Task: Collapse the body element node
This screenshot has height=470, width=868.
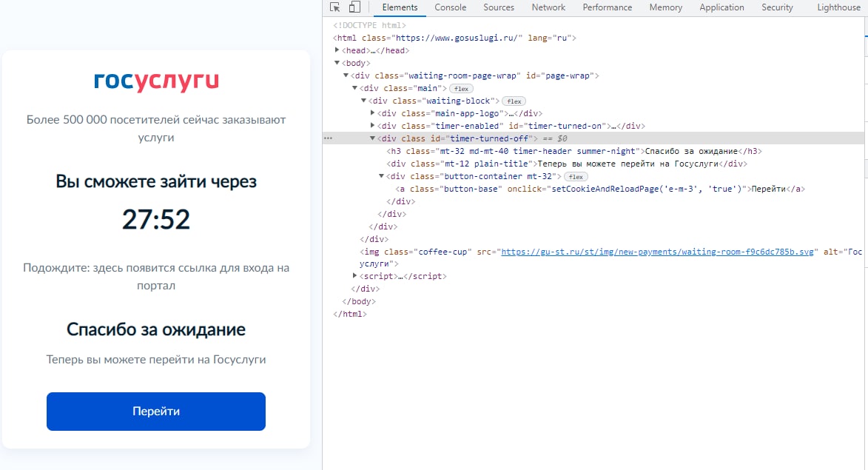Action: [337, 63]
